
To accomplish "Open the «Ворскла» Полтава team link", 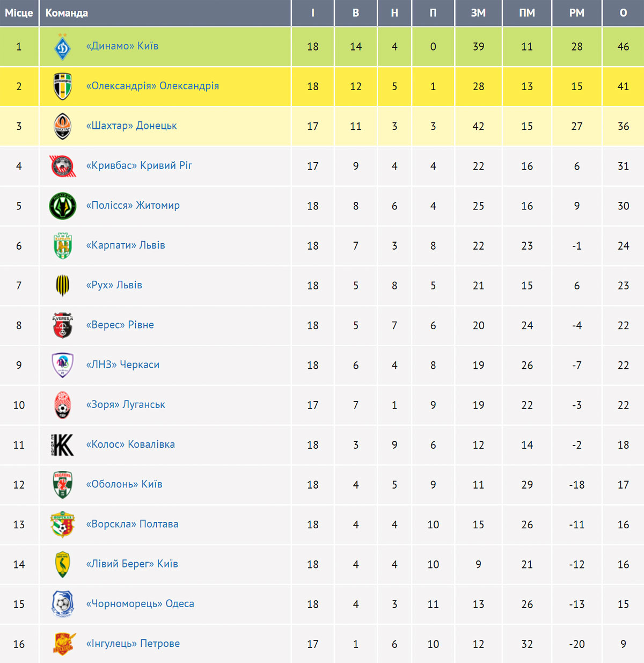I will (x=132, y=524).
